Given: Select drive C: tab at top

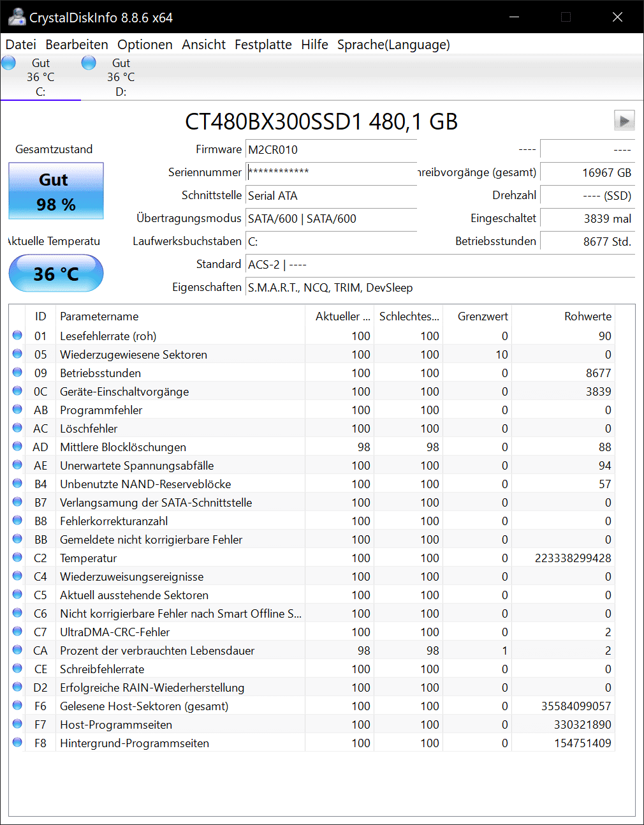Looking at the screenshot, I should coord(40,77).
